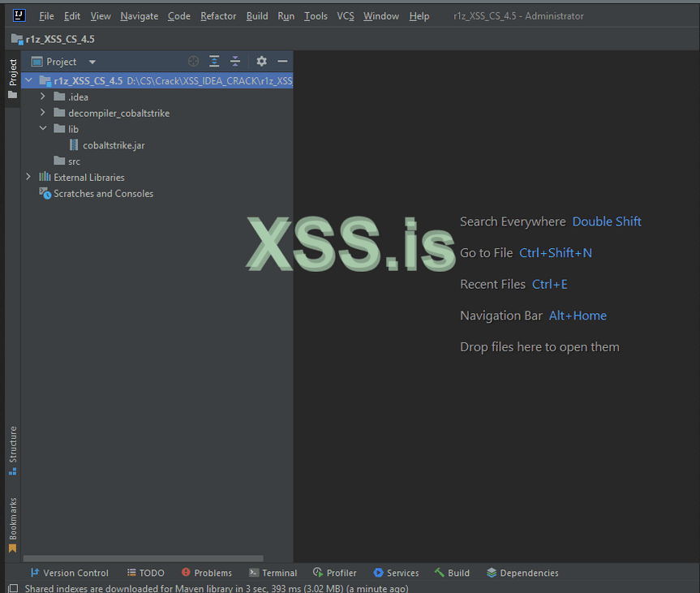The height and width of the screenshot is (593, 700).
Task: Collapse the r1z_XSS_CS_4.5 root node
Action: (x=29, y=80)
